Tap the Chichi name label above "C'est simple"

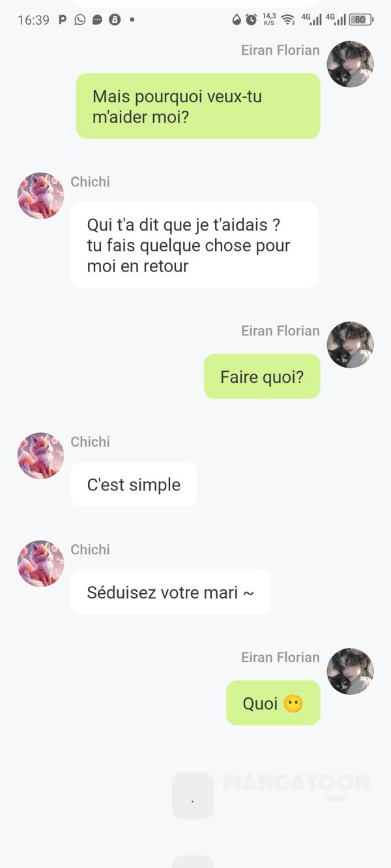point(90,441)
